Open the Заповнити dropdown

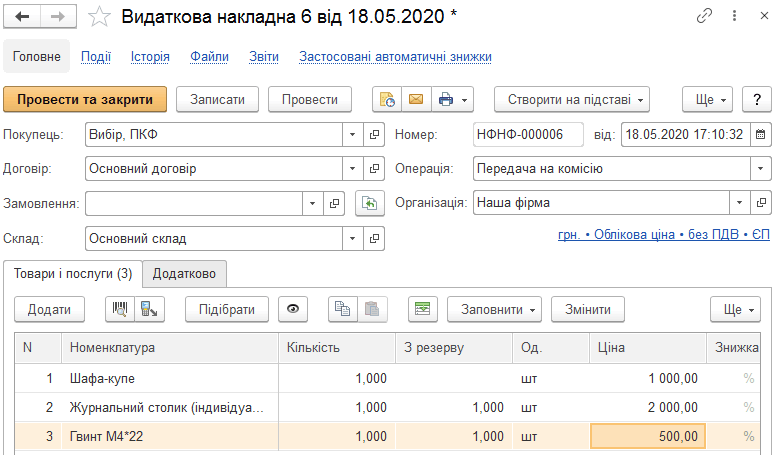coord(494,309)
